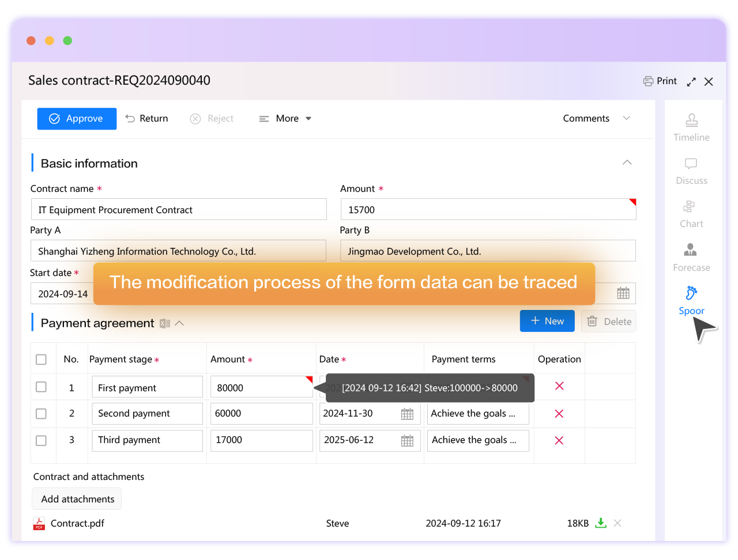
Task: Select the First payment row checkbox
Action: point(41,386)
